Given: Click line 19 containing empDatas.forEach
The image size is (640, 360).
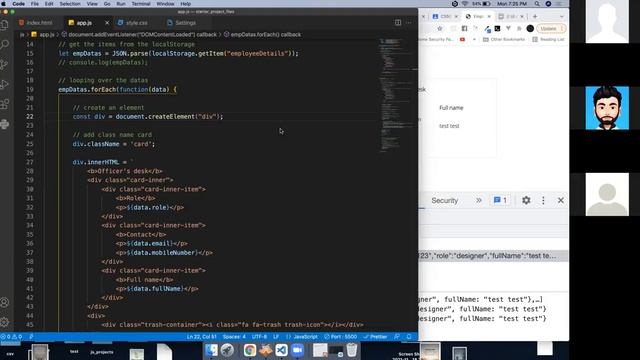Looking at the screenshot, I should click(x=118, y=89).
